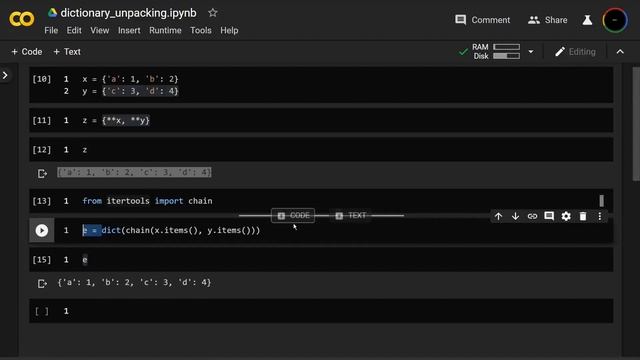
Task: Click the RAM and Disk usage indicator
Action: 496,52
